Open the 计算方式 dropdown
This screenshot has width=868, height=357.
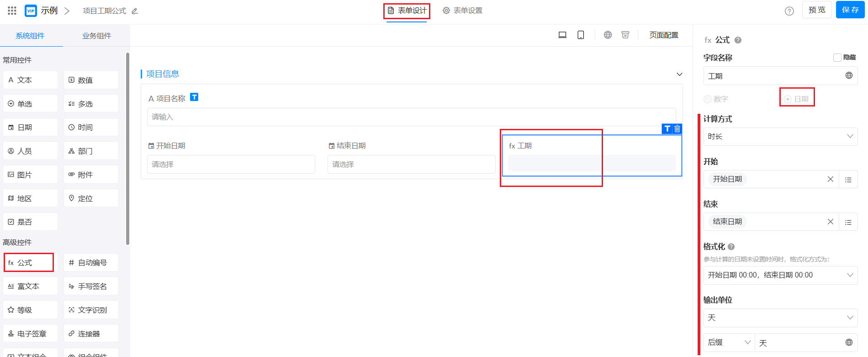click(780, 137)
